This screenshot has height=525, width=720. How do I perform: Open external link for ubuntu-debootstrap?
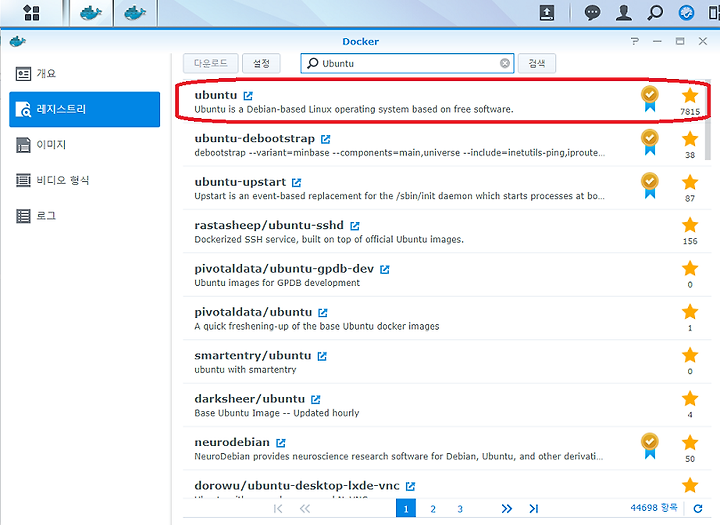point(326,139)
